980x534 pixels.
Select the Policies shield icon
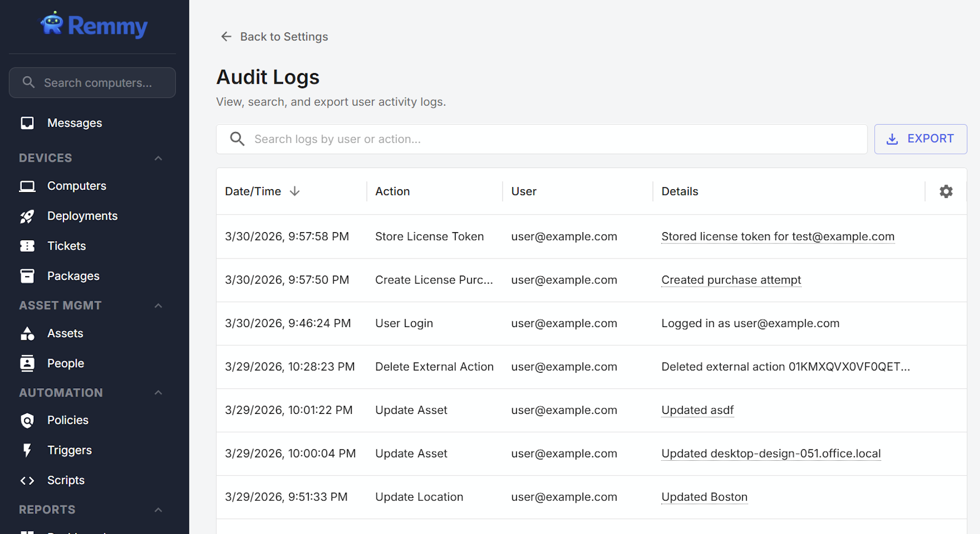(27, 420)
